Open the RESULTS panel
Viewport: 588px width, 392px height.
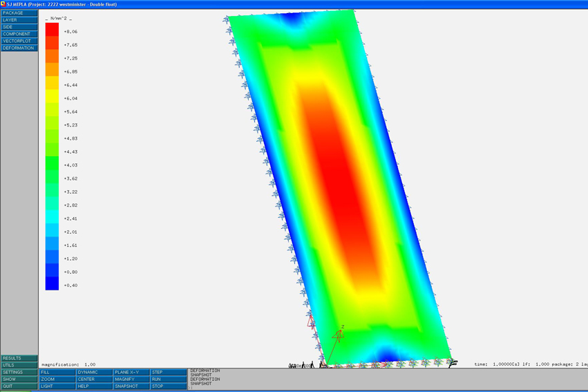[19, 358]
